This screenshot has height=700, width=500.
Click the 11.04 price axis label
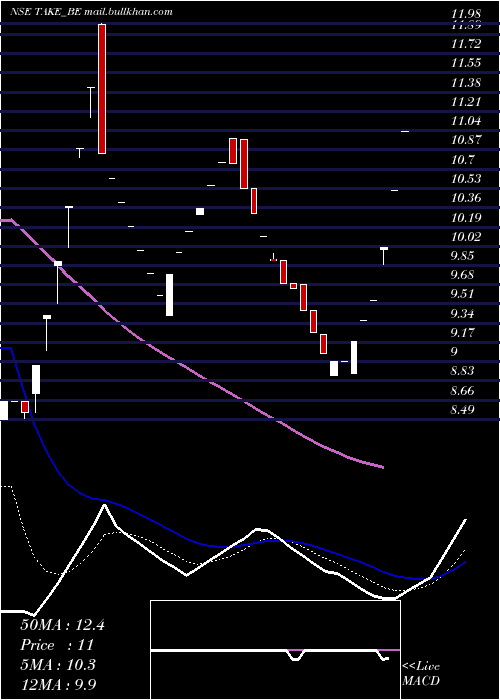pos(467,121)
